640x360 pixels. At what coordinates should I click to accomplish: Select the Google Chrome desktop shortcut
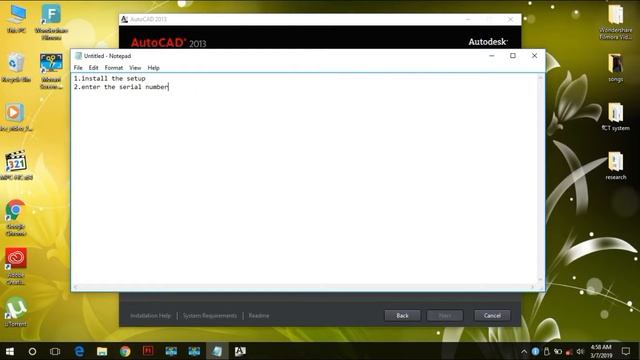[16, 218]
